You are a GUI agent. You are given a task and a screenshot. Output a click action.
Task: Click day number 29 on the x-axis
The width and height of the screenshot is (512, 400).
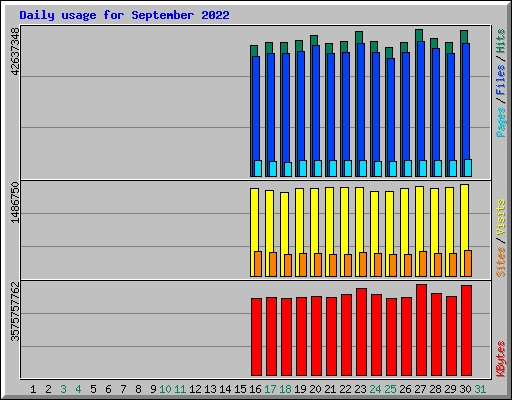(x=450, y=389)
